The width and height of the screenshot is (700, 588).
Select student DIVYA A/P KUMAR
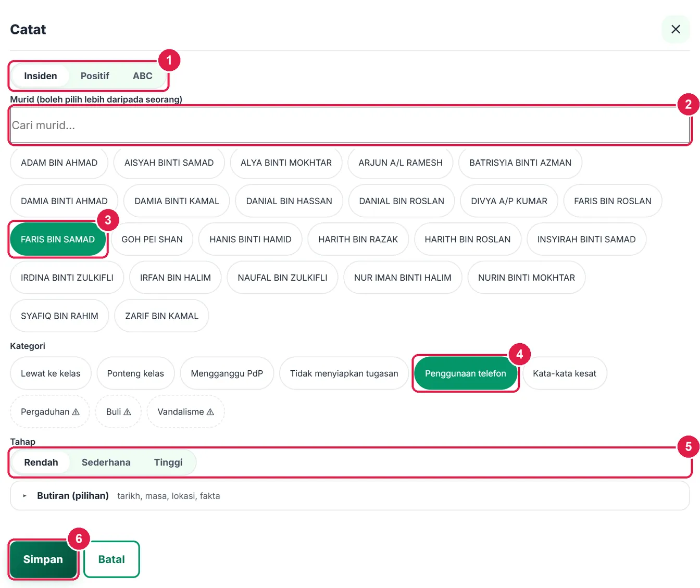click(x=509, y=201)
